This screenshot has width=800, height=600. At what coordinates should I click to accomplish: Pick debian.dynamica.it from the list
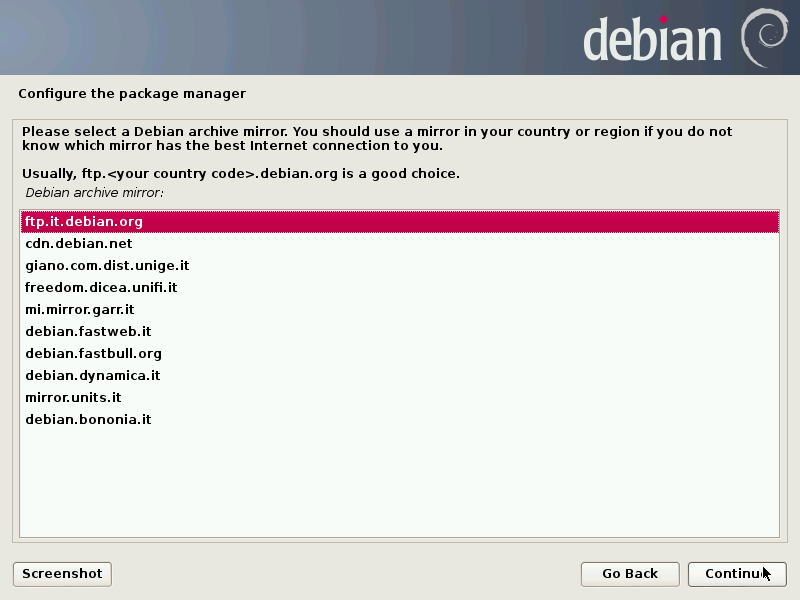click(400, 376)
